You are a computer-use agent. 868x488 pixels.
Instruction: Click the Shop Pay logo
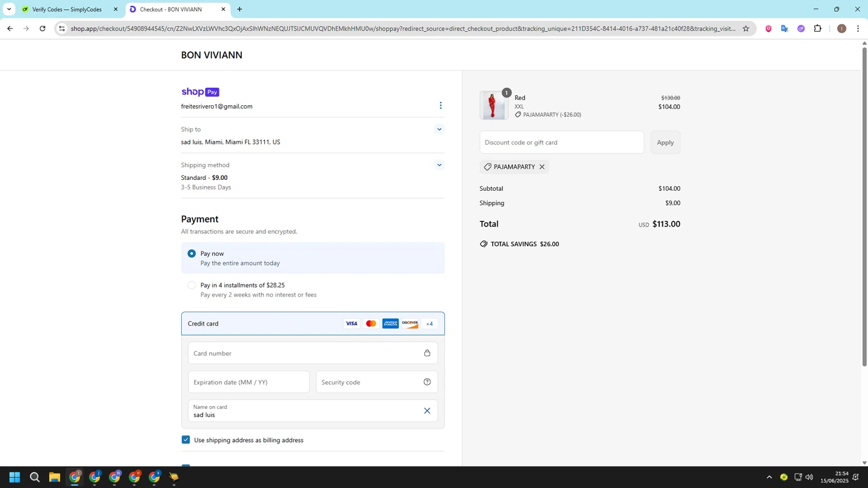tap(200, 92)
